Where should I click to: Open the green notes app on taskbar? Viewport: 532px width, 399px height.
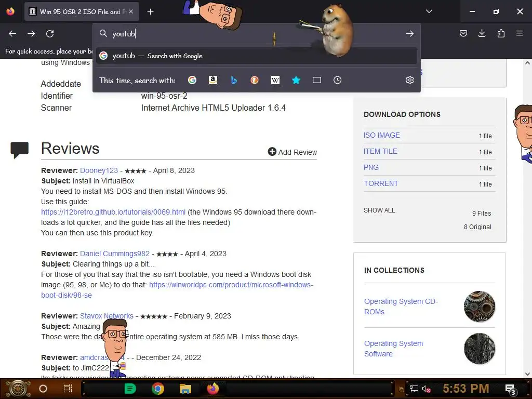pos(130,389)
